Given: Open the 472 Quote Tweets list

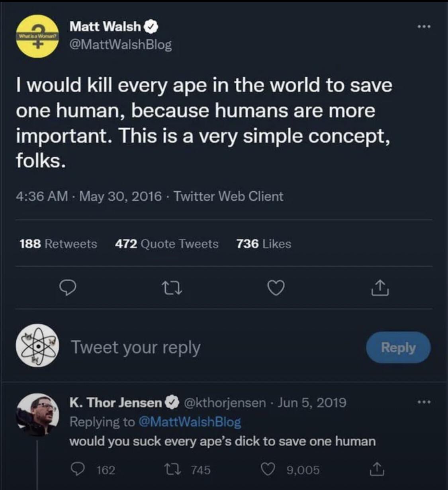Looking at the screenshot, I should pyautogui.click(x=166, y=244).
